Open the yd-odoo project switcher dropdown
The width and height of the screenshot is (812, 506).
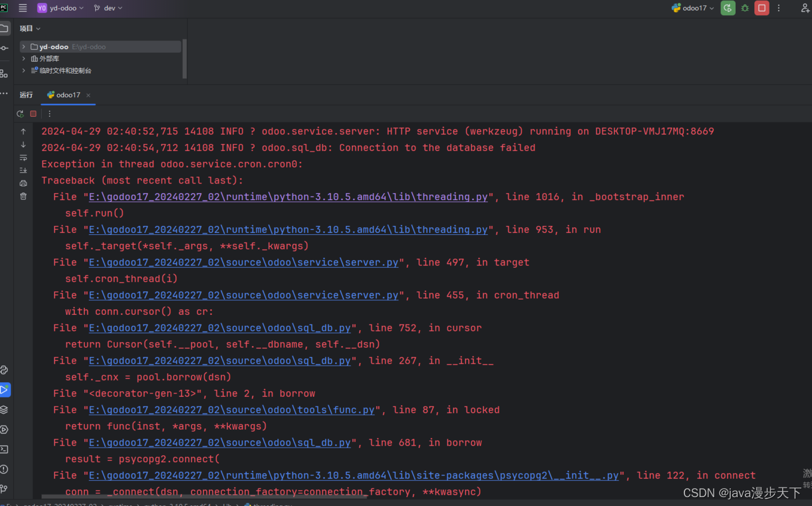tap(60, 8)
